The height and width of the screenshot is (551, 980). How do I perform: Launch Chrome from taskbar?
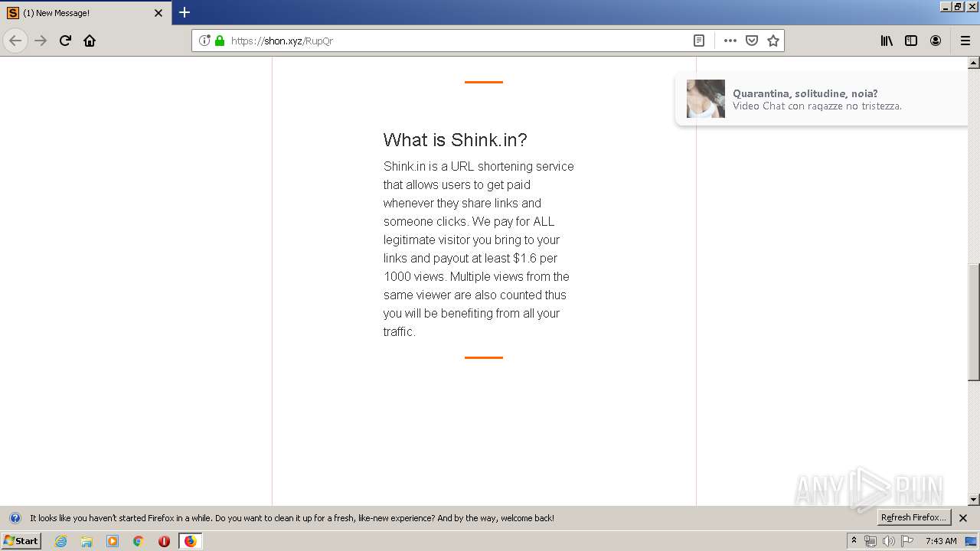pos(139,541)
